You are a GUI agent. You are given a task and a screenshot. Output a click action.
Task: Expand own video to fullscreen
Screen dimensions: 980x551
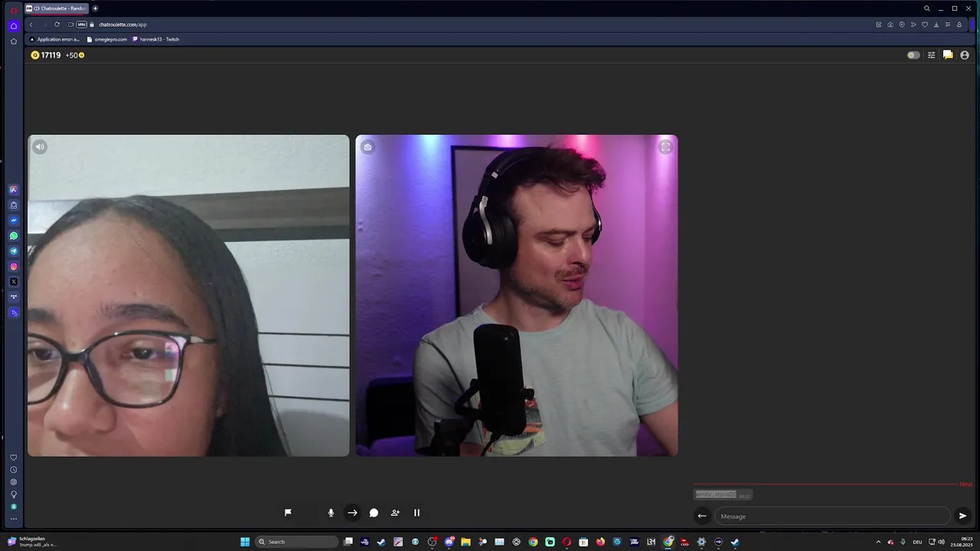coord(665,147)
